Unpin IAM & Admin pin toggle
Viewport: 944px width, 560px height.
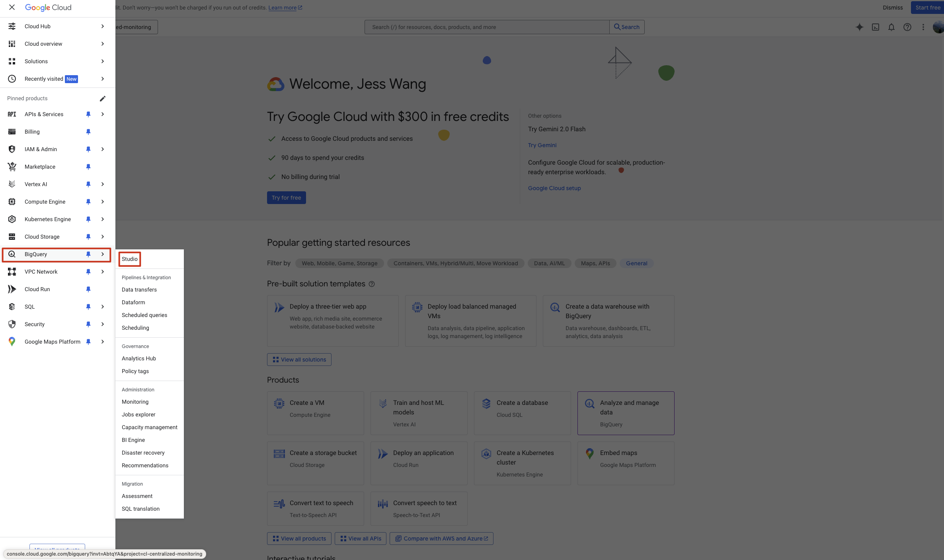88,149
